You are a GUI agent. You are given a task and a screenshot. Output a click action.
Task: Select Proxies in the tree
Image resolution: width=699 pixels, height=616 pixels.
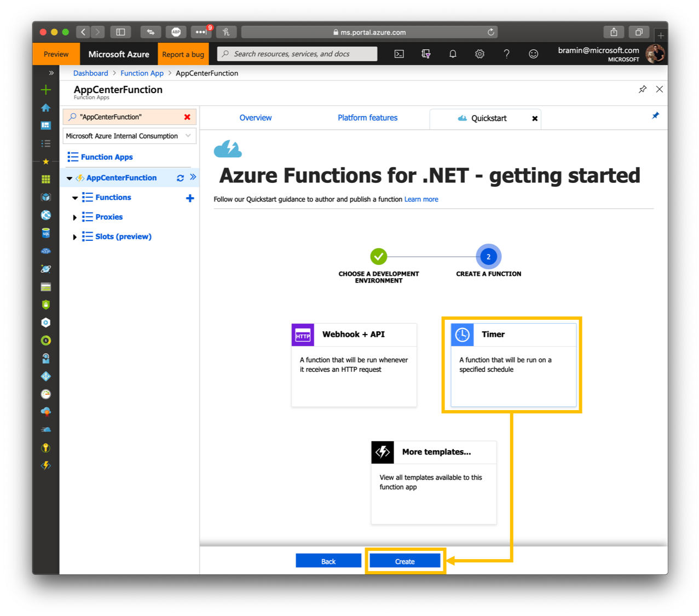[109, 217]
